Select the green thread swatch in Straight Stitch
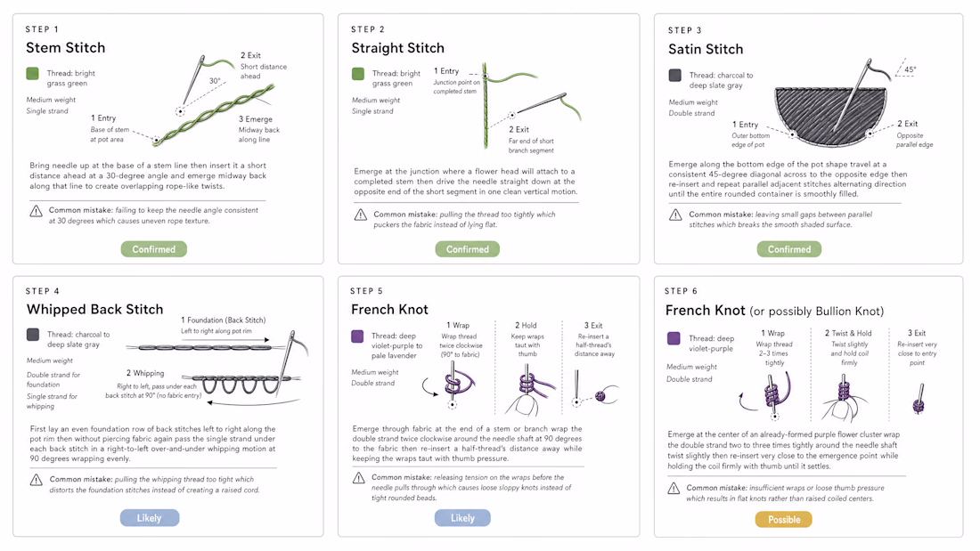The image size is (980, 551). [358, 74]
